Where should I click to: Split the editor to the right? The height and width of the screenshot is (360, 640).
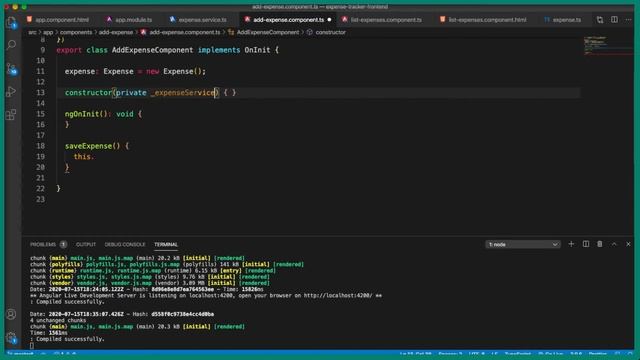(614, 20)
